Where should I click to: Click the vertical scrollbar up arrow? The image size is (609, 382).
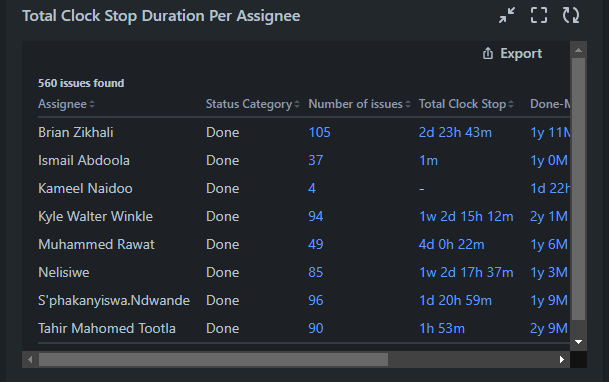(x=578, y=50)
